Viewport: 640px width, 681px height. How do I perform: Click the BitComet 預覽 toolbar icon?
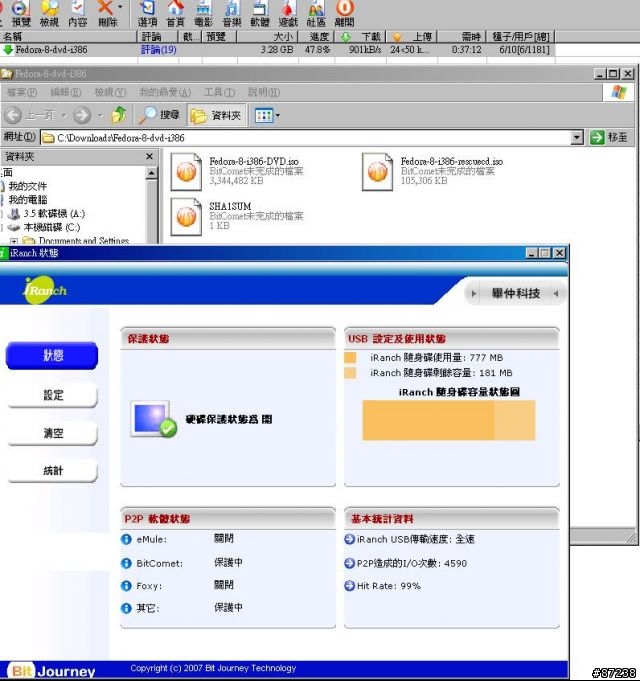point(20,13)
